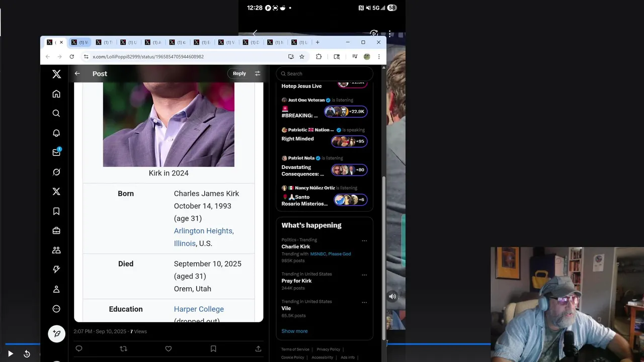Open Privacy Policy footer link

coord(329,349)
